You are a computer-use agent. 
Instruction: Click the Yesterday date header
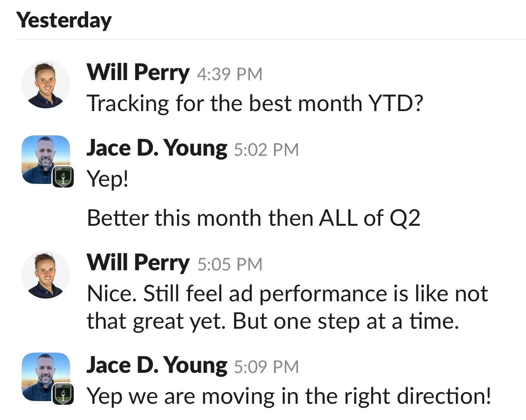(x=64, y=21)
